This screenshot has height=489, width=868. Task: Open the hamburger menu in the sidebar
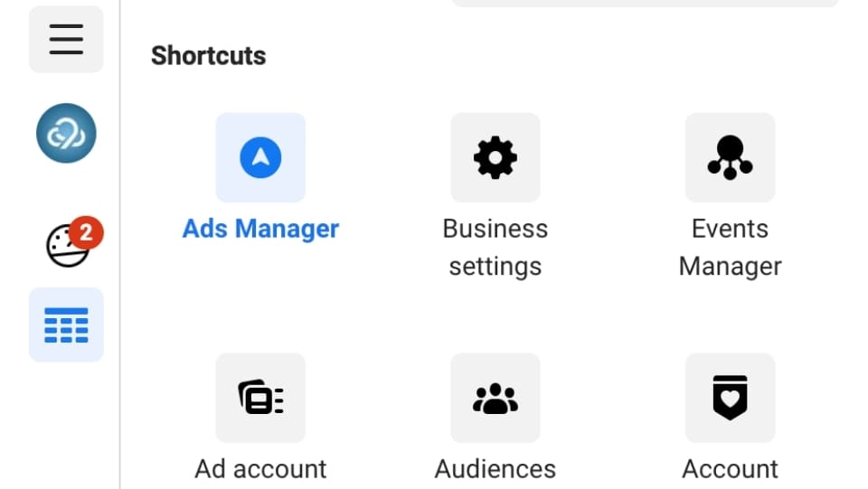[66, 40]
